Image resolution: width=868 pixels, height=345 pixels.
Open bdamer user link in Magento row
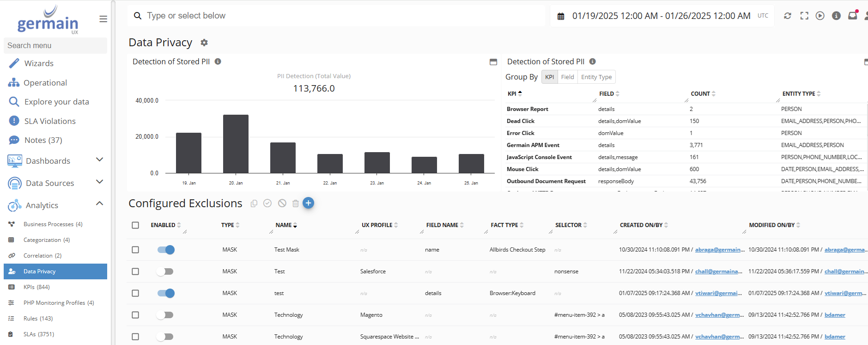pos(835,315)
